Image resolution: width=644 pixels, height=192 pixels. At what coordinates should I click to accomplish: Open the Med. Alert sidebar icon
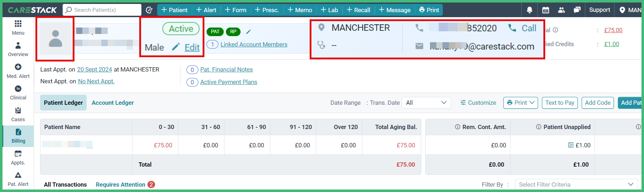tap(18, 67)
